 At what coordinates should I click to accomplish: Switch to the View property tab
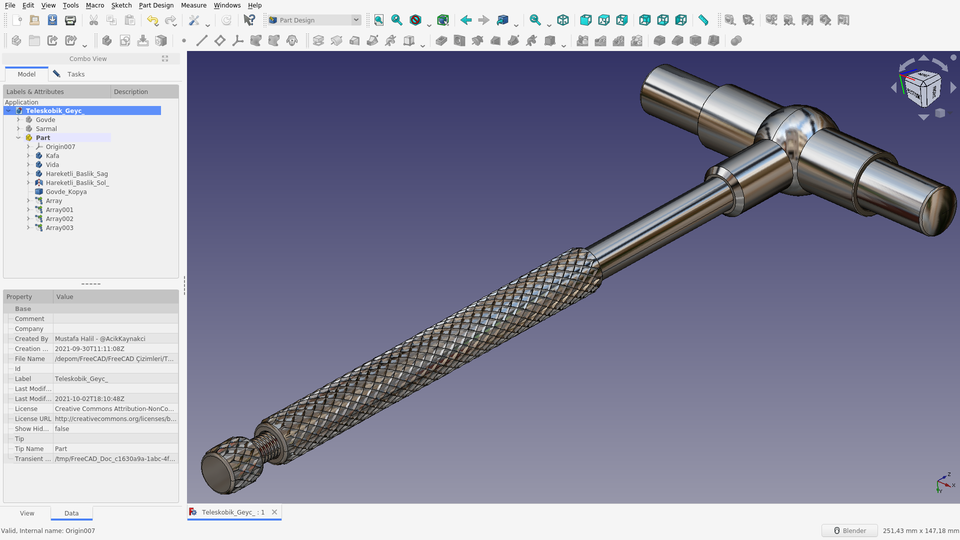[27, 513]
